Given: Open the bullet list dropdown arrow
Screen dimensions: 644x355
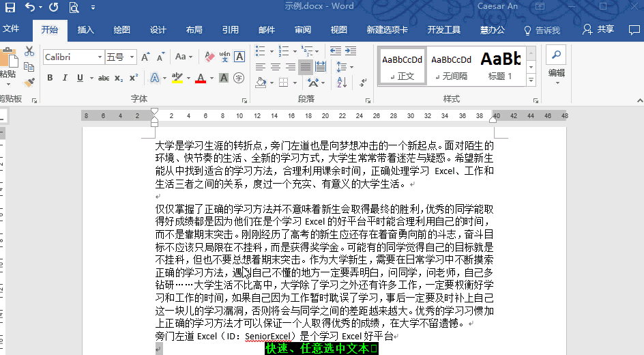Looking at the screenshot, I should 272,51.
